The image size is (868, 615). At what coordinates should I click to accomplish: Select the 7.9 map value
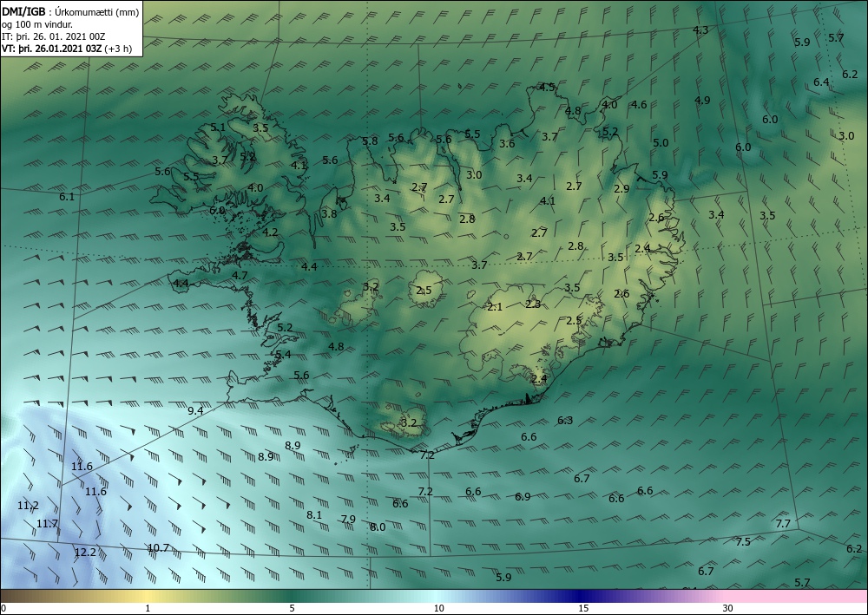(x=348, y=520)
